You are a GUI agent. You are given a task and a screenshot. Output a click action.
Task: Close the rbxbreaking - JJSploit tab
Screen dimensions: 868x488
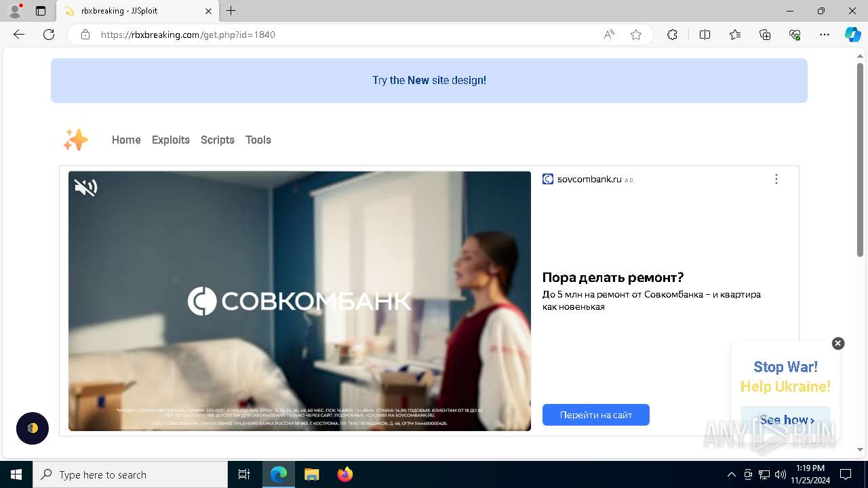pos(208,11)
